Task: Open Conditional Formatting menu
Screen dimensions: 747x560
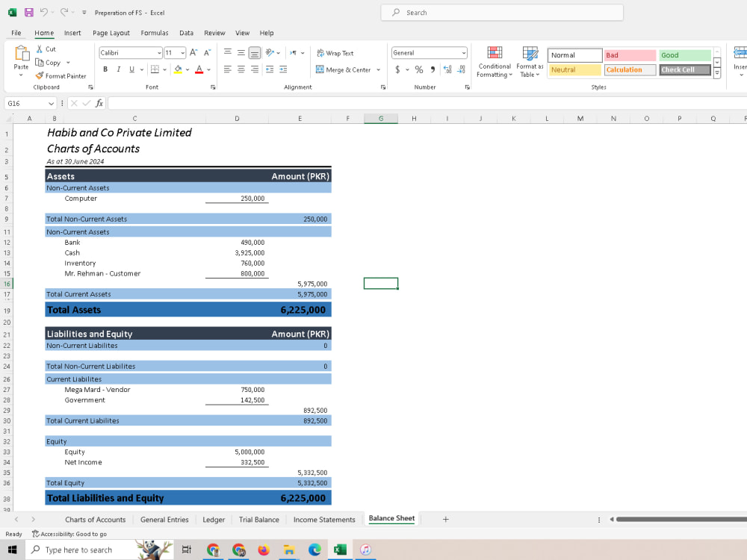Action: pos(495,62)
